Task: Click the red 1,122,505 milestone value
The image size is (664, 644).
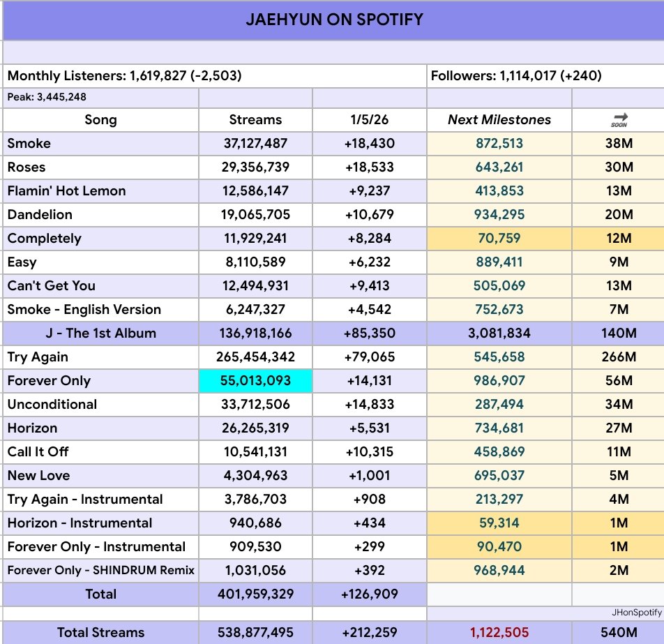Action: point(499,633)
